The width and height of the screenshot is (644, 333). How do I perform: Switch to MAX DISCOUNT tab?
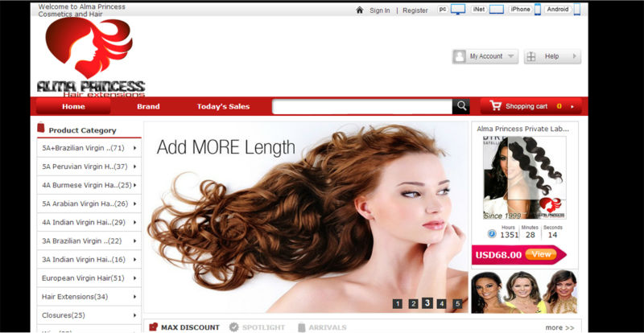click(x=190, y=327)
